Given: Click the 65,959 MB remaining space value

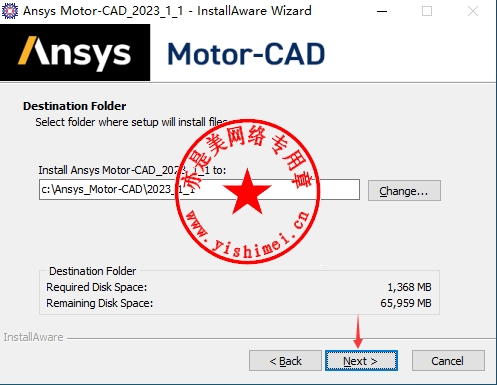Looking at the screenshot, I should coord(406,303).
